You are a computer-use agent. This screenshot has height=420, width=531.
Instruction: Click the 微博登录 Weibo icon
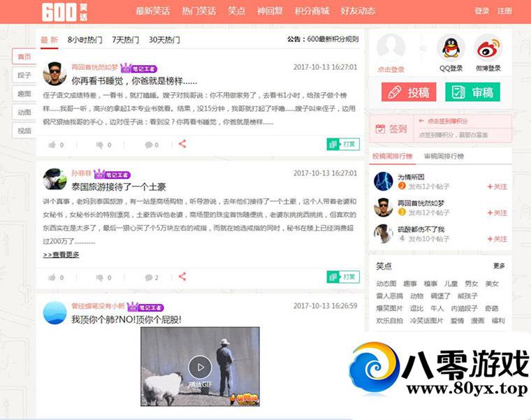[488, 48]
